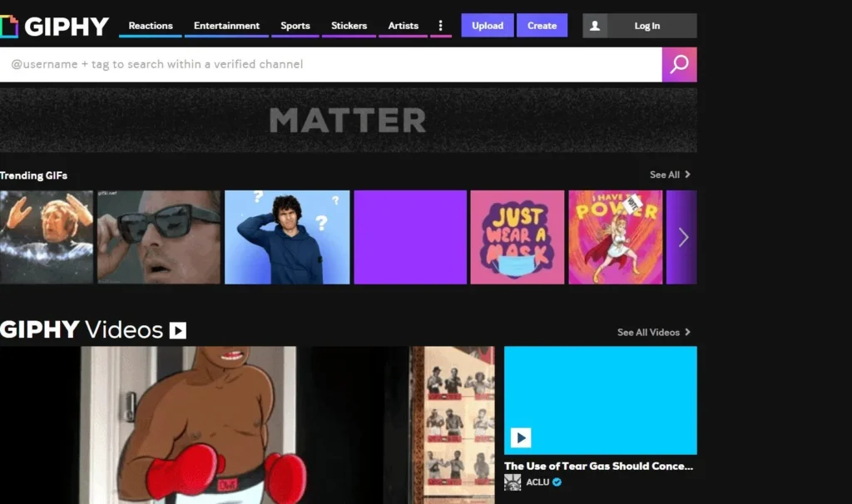
Task: Open the Entertainment category
Action: 226,26
